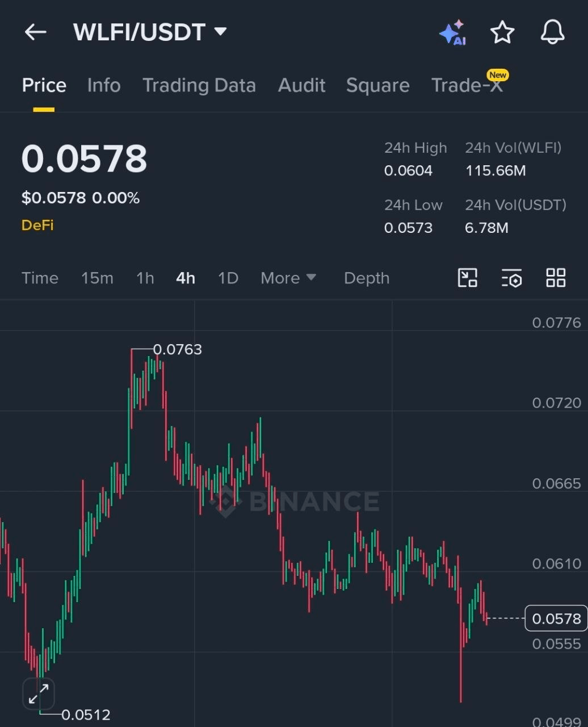Add pair to favorites with star icon
Screen dimensions: 588x727
pos(502,32)
